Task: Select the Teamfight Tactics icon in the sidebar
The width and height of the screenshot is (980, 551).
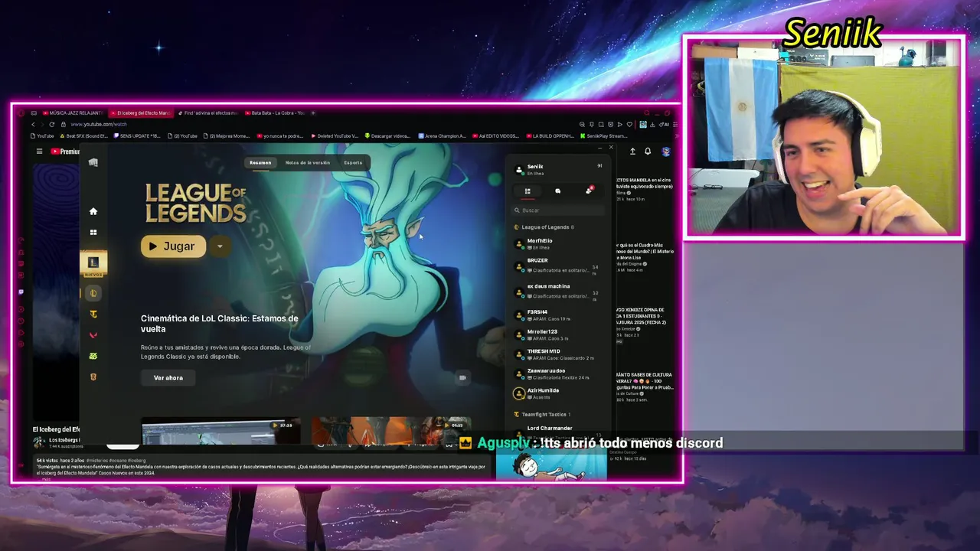Action: click(x=93, y=314)
